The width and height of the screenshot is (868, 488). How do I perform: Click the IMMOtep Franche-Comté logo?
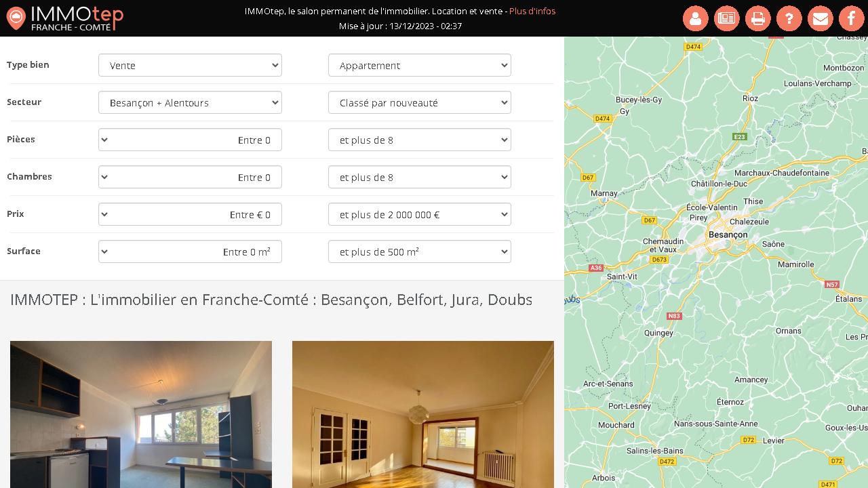click(x=65, y=18)
